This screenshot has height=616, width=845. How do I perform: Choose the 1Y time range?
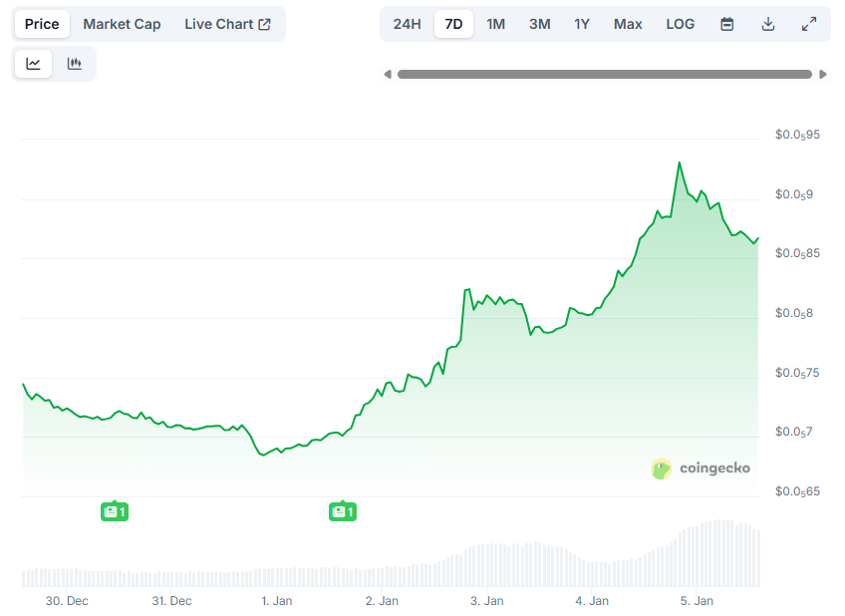(582, 23)
